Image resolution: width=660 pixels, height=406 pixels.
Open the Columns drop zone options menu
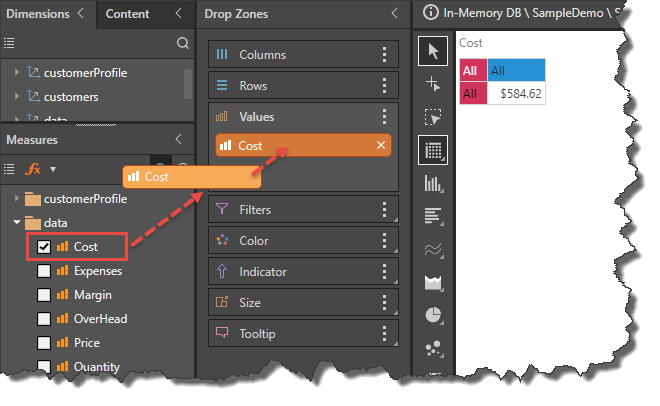385,55
